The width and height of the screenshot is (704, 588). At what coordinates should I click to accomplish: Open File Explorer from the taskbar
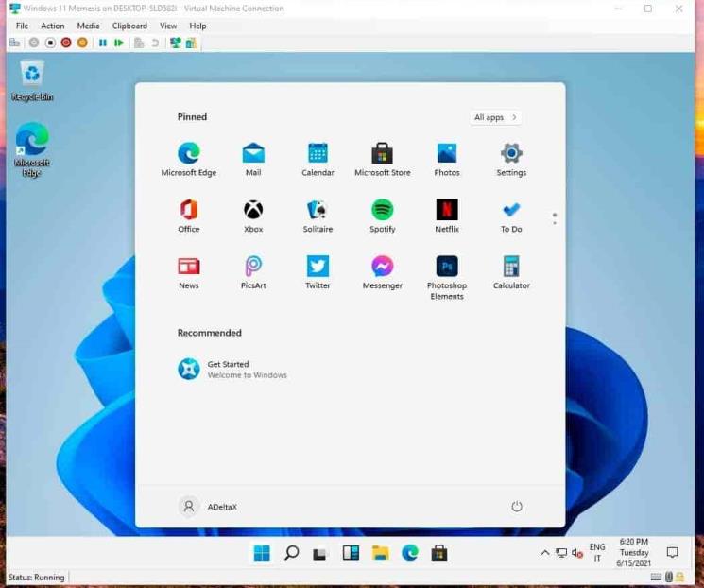pos(380,552)
